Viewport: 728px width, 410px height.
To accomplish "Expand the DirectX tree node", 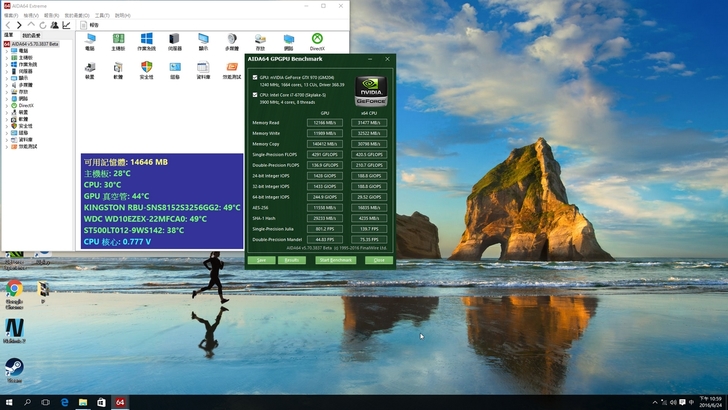I will tap(8, 105).
